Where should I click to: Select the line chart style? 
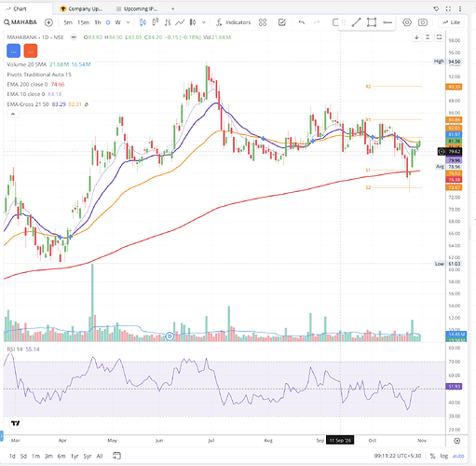click(180, 22)
